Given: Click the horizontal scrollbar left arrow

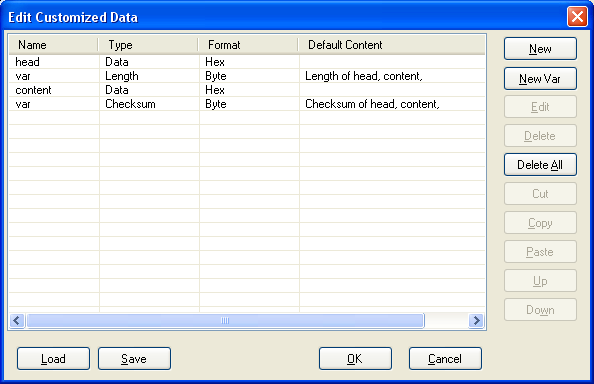Looking at the screenshot, I should (x=17, y=321).
